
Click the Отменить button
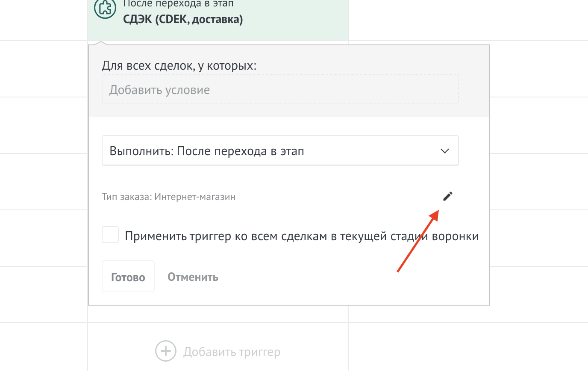(193, 277)
